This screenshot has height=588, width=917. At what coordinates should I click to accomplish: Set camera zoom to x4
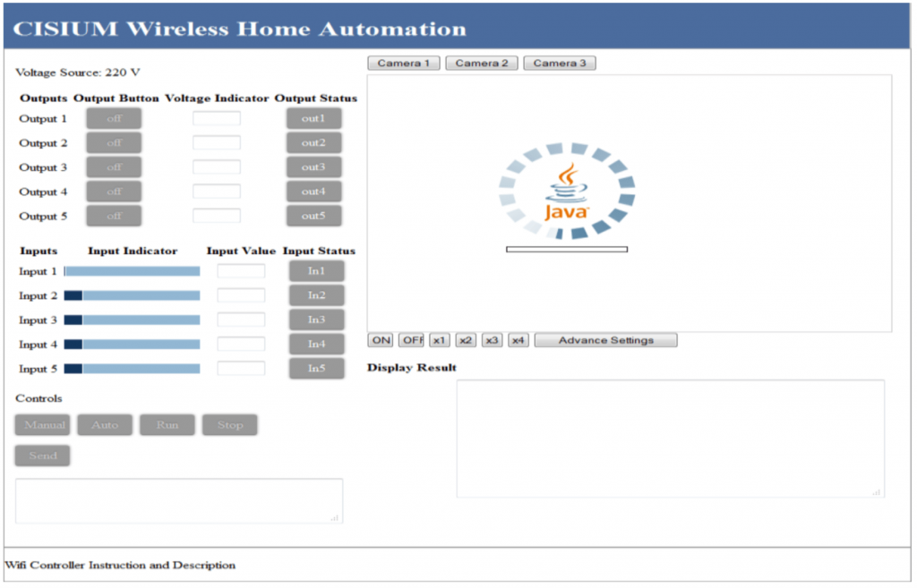(x=518, y=340)
